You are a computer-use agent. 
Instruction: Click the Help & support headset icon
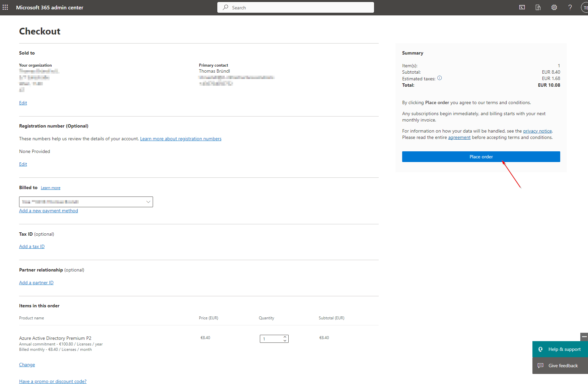click(540, 349)
